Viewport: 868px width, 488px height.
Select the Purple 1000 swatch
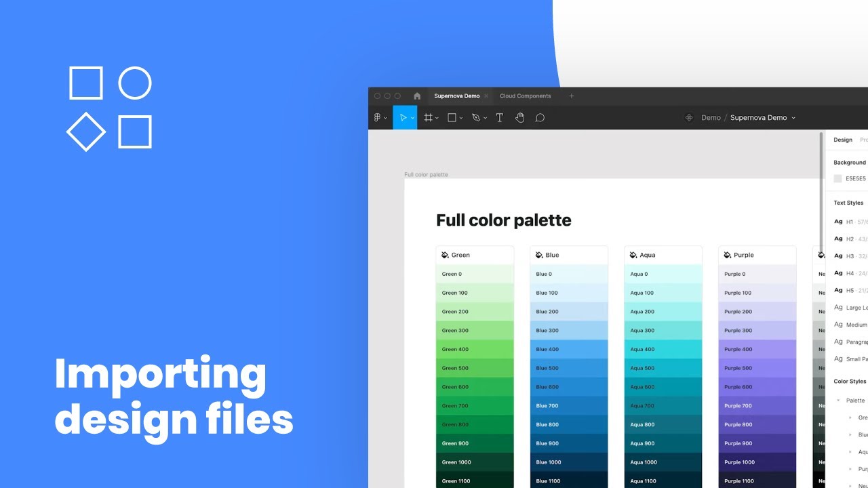pos(757,462)
